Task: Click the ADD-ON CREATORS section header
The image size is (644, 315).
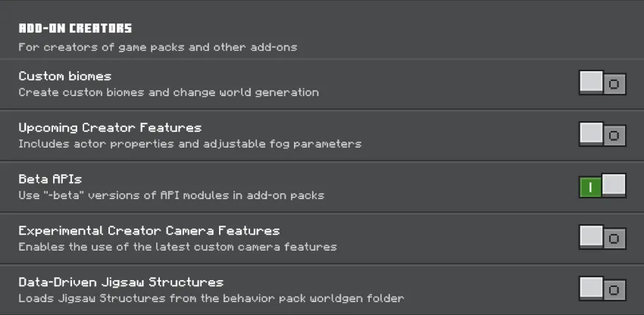Action: point(75,28)
